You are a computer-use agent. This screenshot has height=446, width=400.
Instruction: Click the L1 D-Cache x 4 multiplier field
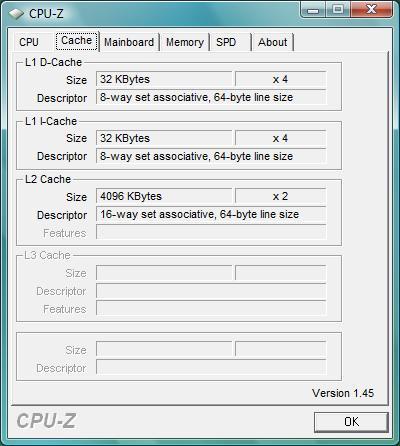[x=280, y=79]
